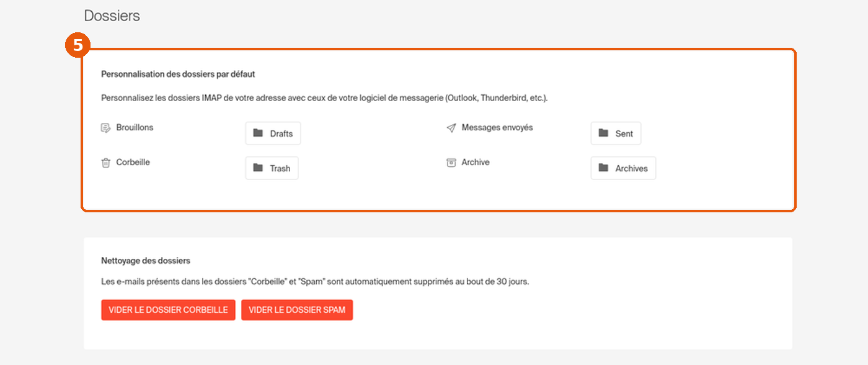Open the Sent folder selector

pyautogui.click(x=616, y=133)
